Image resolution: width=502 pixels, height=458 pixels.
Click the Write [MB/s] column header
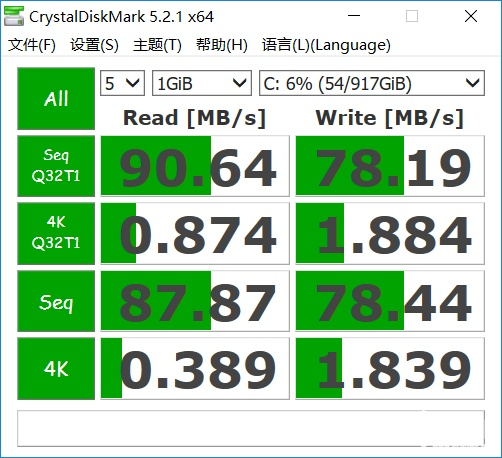click(390, 118)
